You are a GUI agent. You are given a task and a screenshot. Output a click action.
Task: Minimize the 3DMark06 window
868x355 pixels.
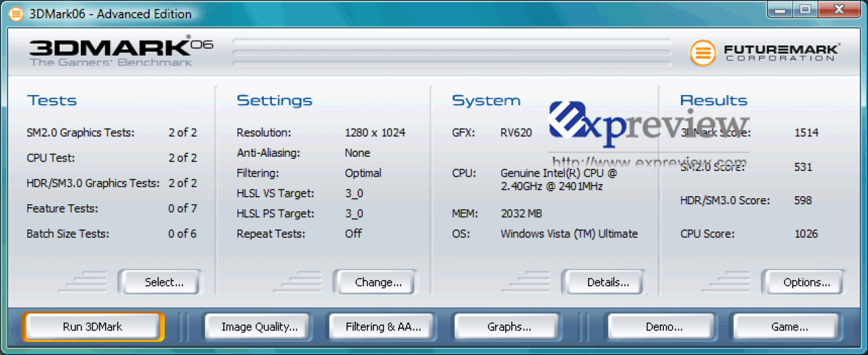[x=781, y=9]
